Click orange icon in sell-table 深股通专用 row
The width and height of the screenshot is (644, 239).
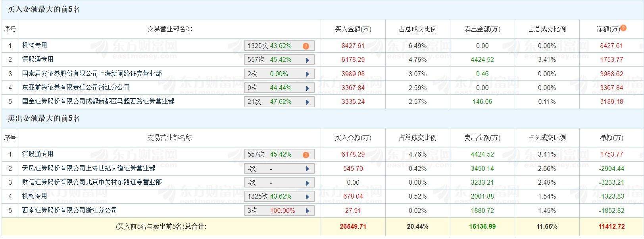[306, 155]
